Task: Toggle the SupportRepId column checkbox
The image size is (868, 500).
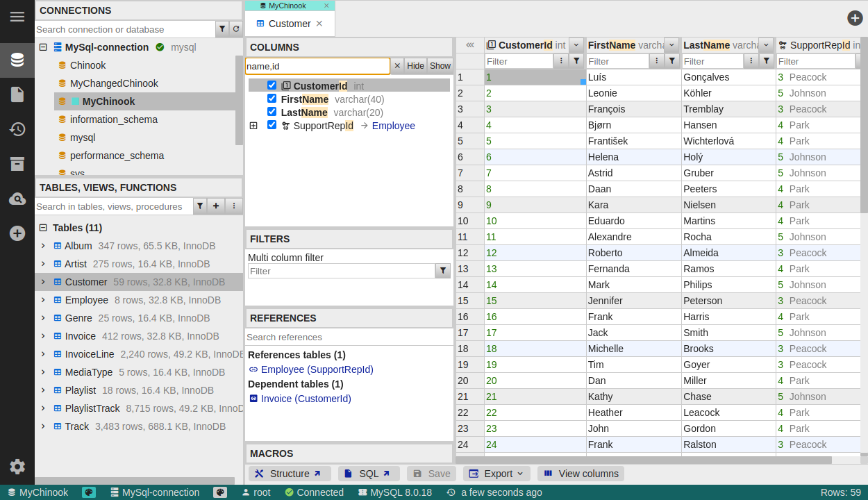Action: click(272, 125)
